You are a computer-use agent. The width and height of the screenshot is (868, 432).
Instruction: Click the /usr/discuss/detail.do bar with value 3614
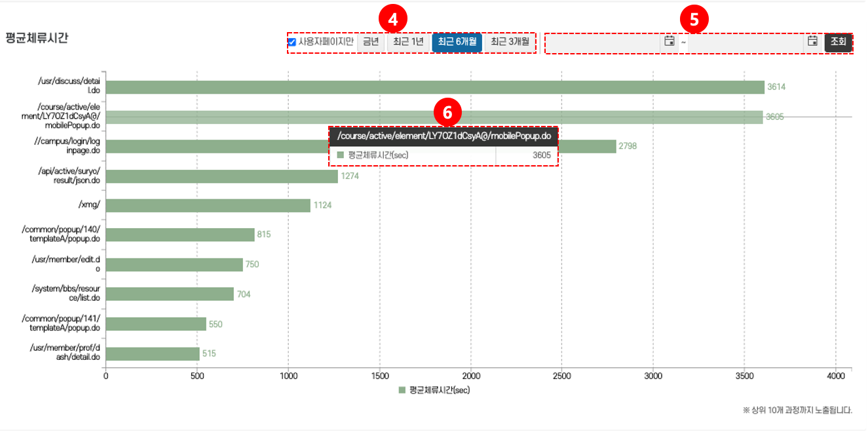pyautogui.click(x=432, y=87)
